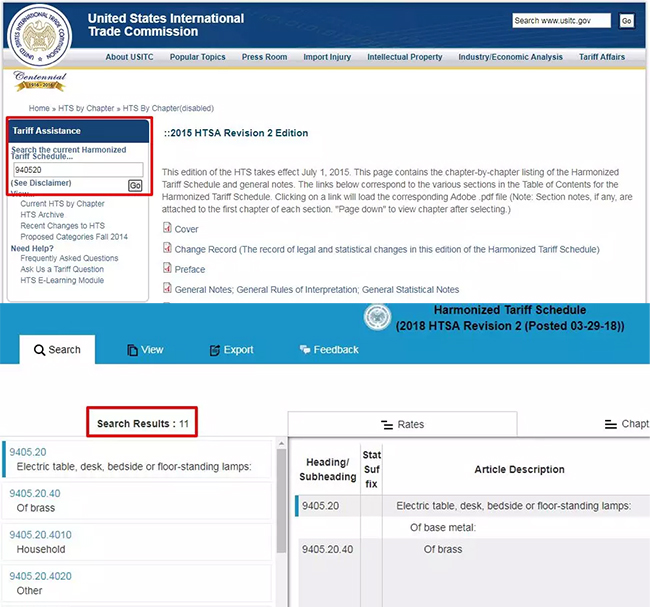Click the Harmonized Tariff Schedule seal icon
650x607 pixels.
[x=377, y=317]
